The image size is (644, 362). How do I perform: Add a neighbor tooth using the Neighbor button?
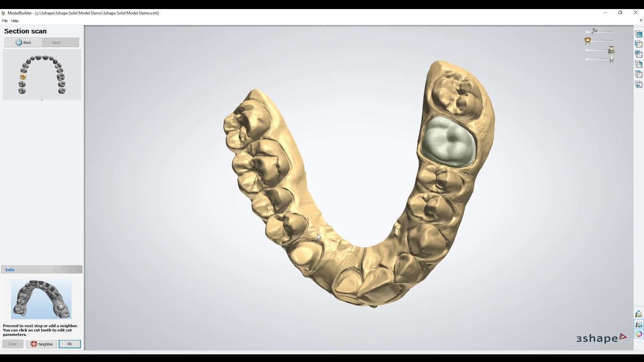[x=42, y=344]
